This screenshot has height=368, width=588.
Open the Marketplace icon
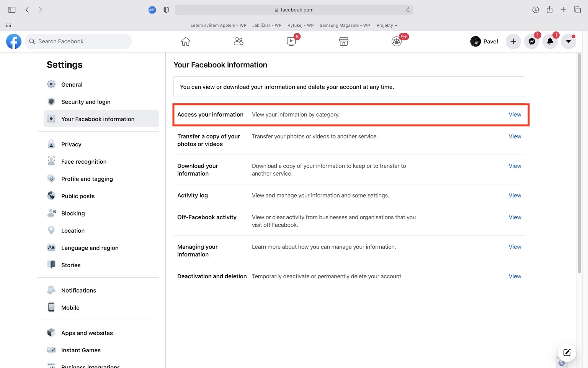[x=344, y=41]
